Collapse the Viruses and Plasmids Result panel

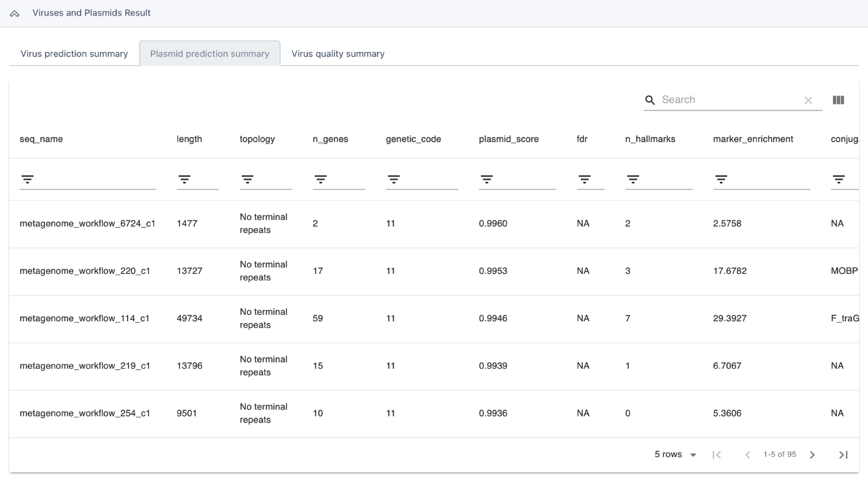point(14,14)
